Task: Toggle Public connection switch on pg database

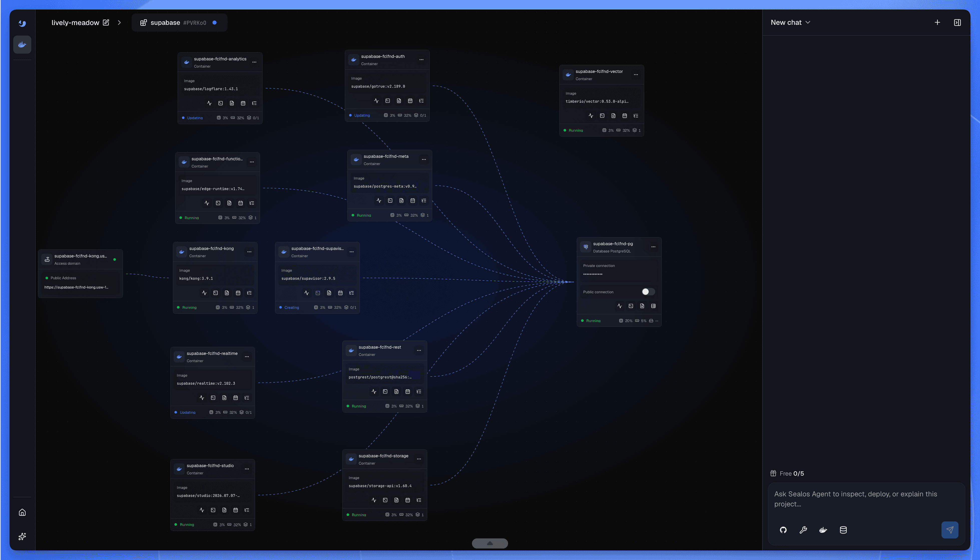Action: [x=648, y=292]
